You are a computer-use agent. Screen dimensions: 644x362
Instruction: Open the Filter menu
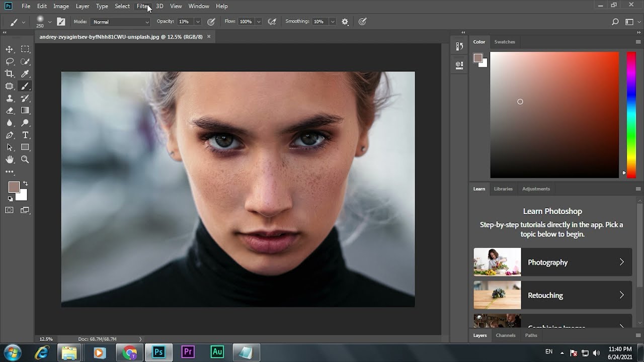tap(142, 6)
